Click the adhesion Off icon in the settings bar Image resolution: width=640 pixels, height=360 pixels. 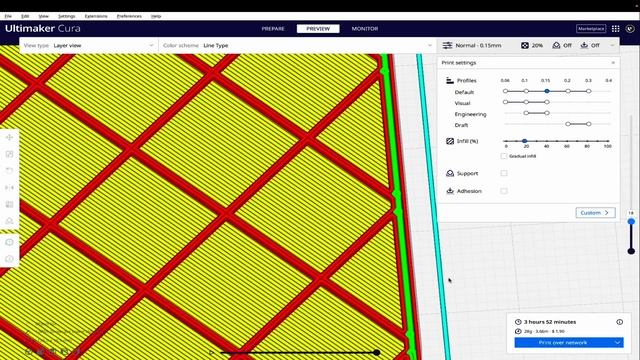coord(584,45)
